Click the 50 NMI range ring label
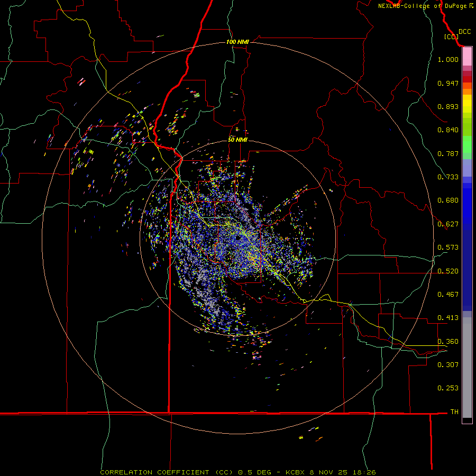This screenshot has width=476, height=476. click(x=237, y=140)
